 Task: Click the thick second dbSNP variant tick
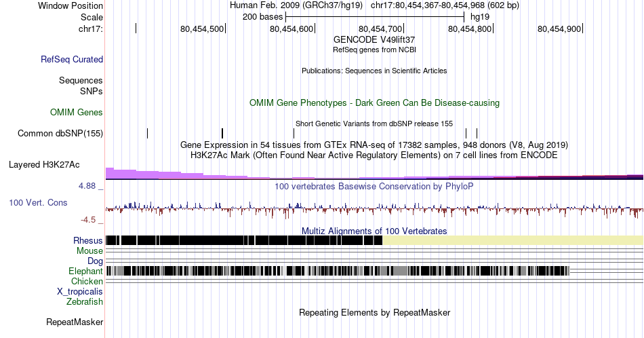222,133
